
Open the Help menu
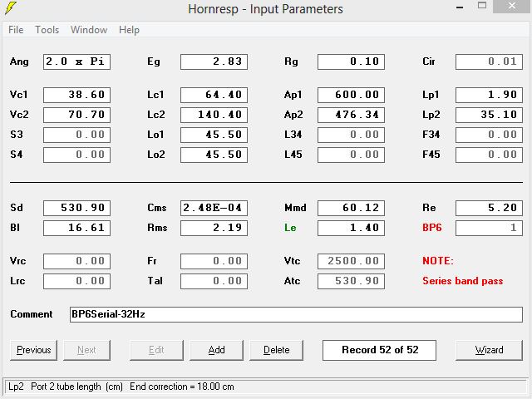(x=130, y=30)
